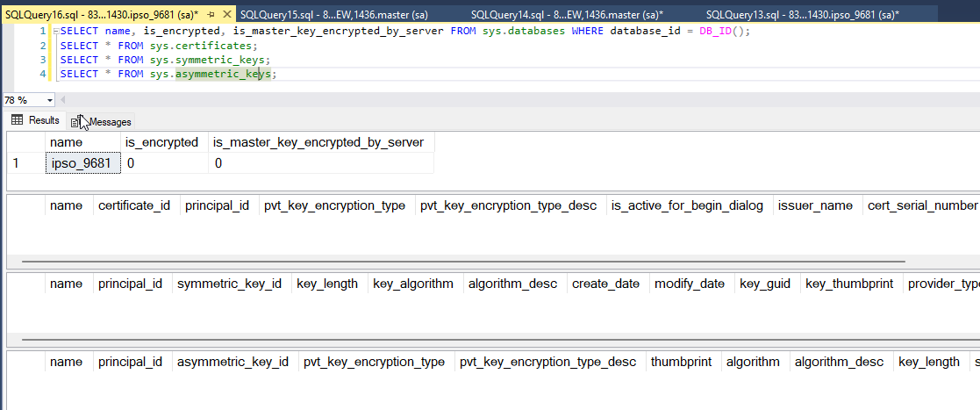
Task: Select the SQLQuery16.sql tab
Action: pos(102,14)
